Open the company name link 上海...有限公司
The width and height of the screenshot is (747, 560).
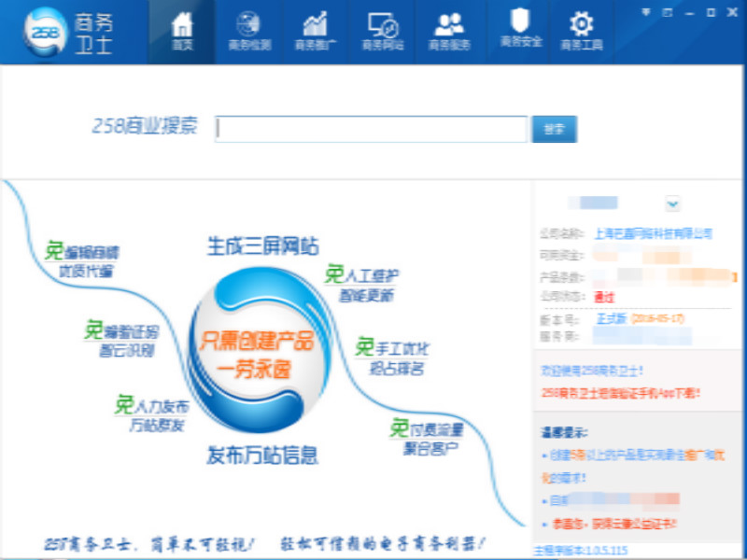pos(653,233)
